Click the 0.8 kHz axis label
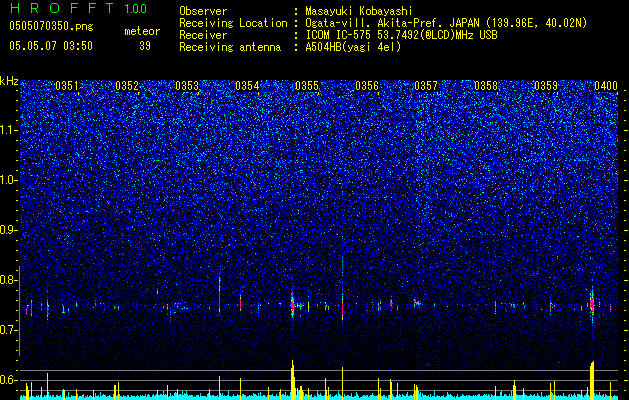Screen dimensions: 629x400 pos(9,280)
